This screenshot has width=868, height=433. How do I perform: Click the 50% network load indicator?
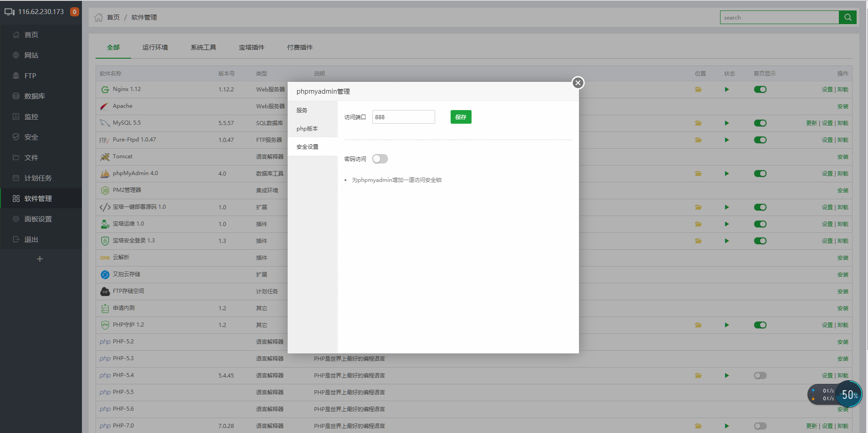(849, 394)
